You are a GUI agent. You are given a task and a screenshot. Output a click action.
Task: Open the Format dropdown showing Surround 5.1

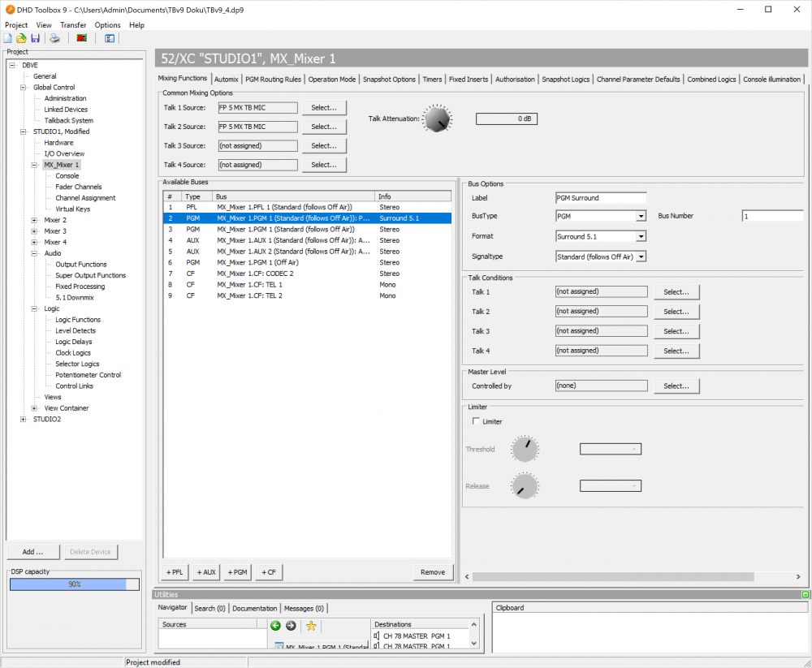[x=641, y=235]
